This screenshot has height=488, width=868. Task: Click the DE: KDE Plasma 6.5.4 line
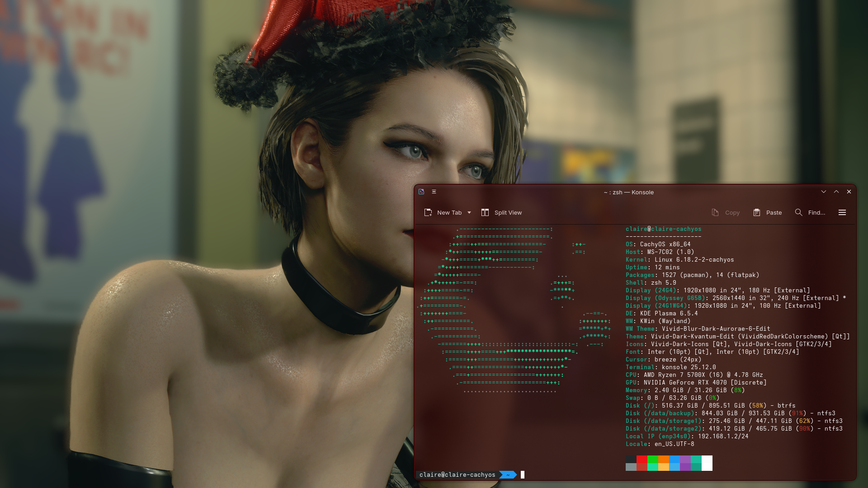click(x=662, y=314)
